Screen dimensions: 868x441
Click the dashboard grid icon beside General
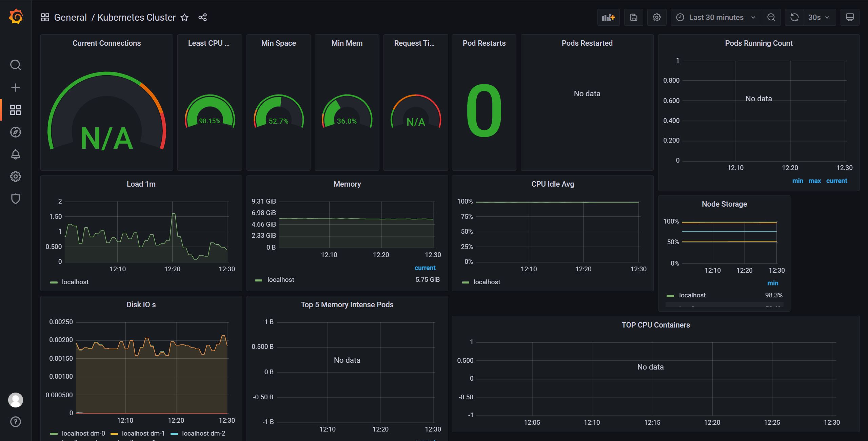45,17
